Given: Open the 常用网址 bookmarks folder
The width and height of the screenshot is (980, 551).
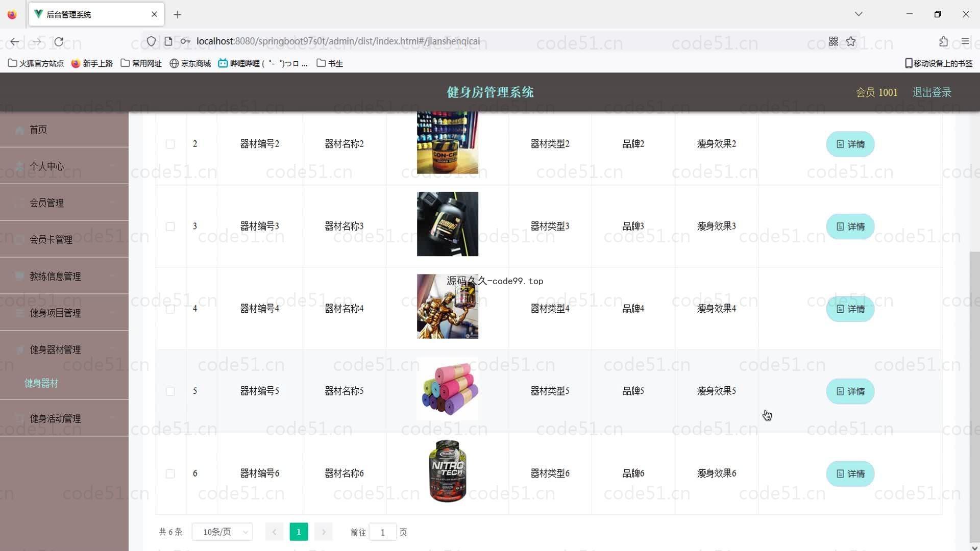Looking at the screenshot, I should coord(141,63).
